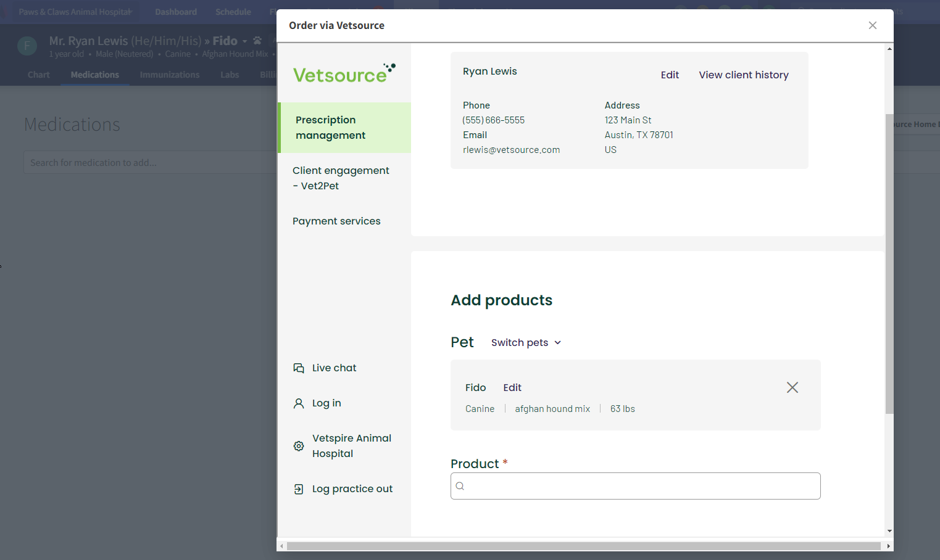
Task: Open Client engagement - Vet2Pet section
Action: [x=341, y=178]
